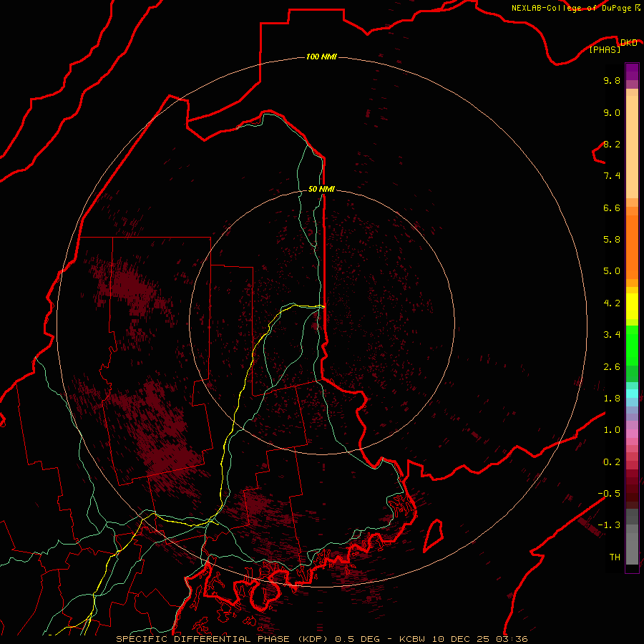Click the 6.6 color scale label
The image size is (644, 644).
click(x=612, y=208)
